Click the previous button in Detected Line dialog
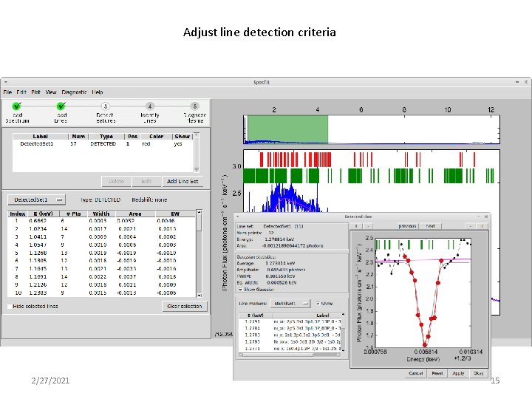The height and width of the screenshot is (399, 532). point(407,226)
